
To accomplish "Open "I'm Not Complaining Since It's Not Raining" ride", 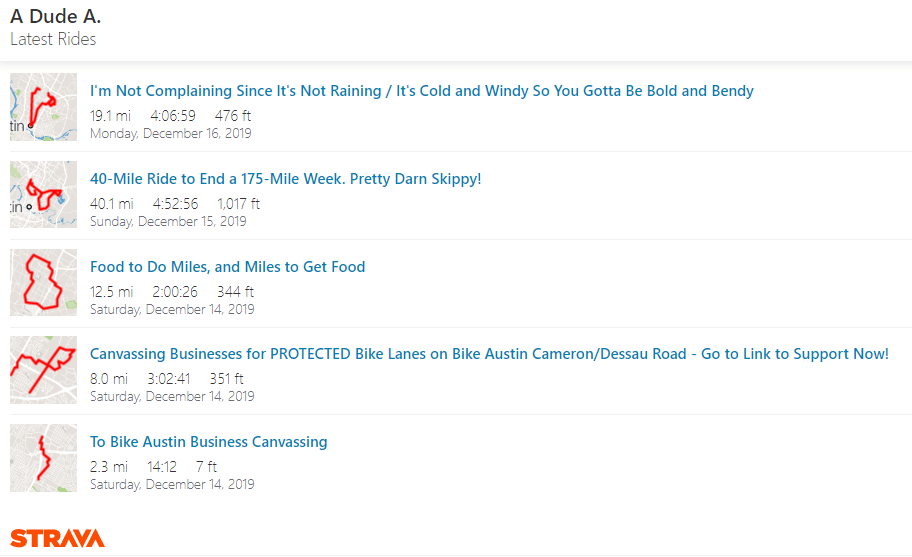I will click(x=421, y=91).
